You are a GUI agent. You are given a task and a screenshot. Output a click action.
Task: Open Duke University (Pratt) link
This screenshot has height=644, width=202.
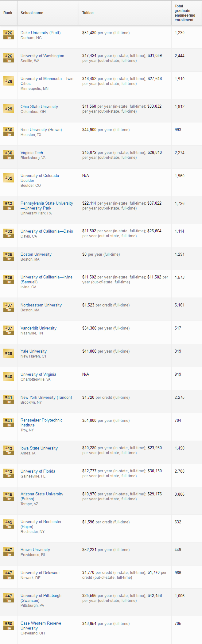(41, 33)
